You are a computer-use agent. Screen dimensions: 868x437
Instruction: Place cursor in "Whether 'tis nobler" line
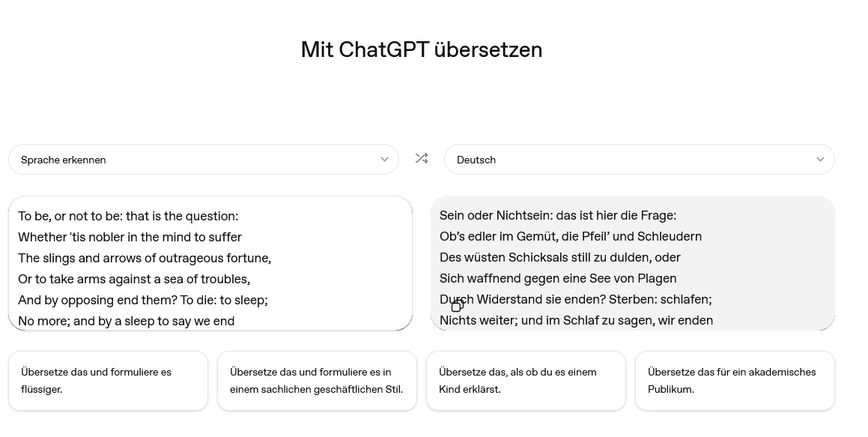pyautogui.click(x=130, y=238)
